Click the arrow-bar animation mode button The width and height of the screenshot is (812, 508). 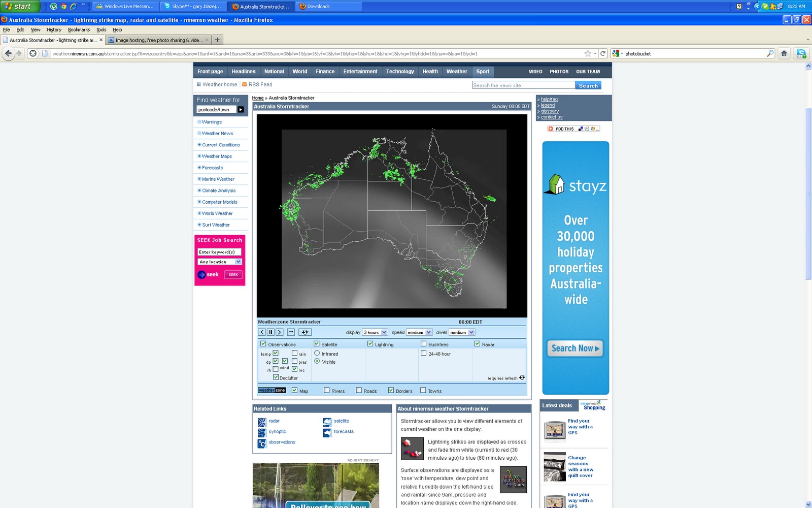[291, 332]
